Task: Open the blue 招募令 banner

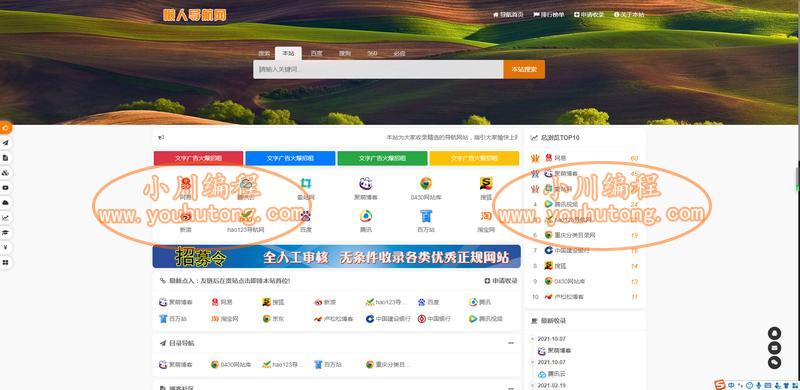Action: coord(337,256)
